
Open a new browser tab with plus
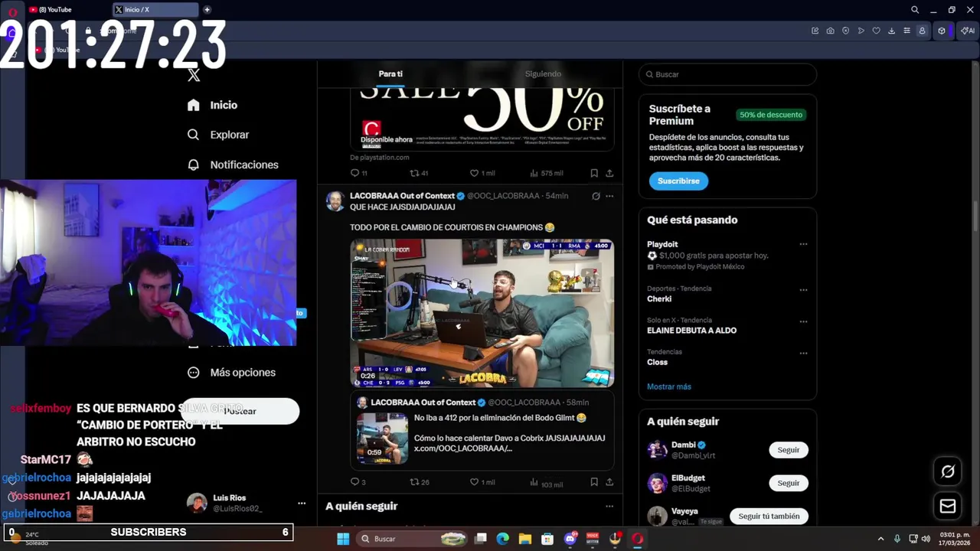click(x=207, y=9)
